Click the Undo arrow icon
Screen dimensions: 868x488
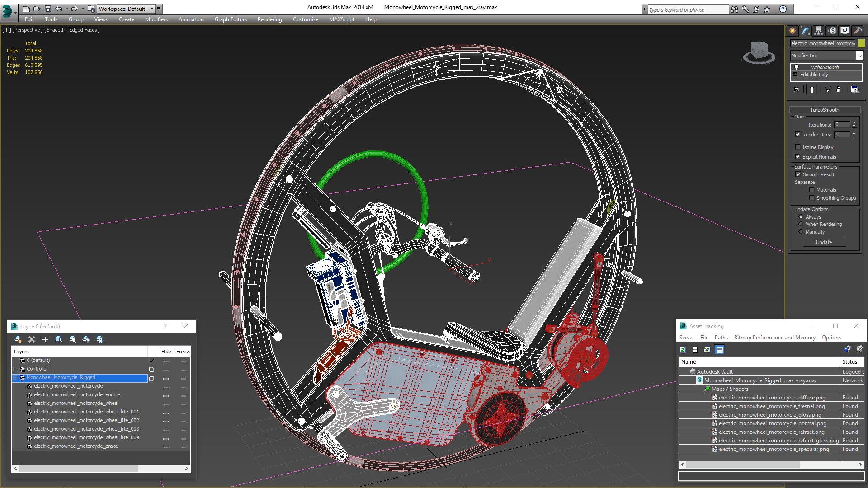59,9
